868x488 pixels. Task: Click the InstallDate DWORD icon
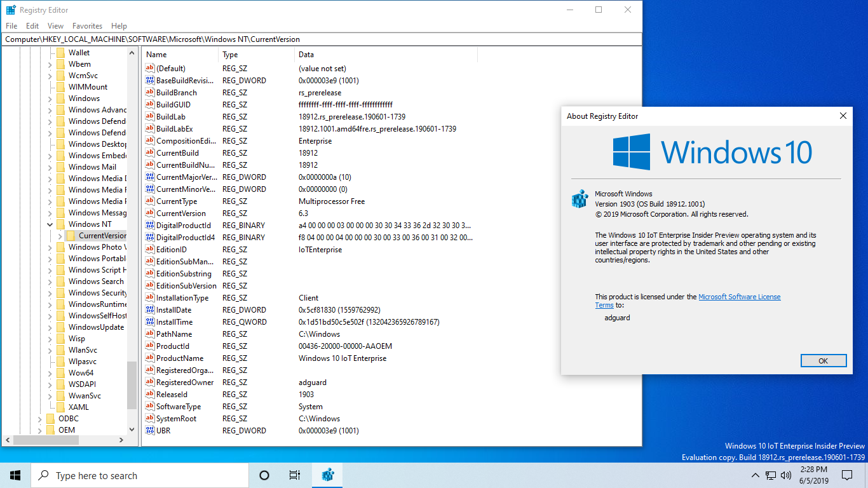point(150,310)
